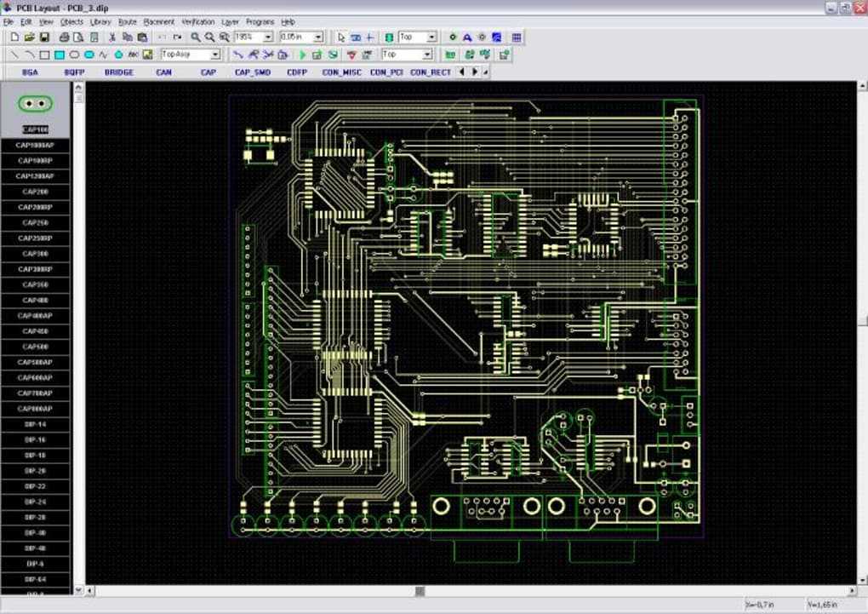Start routing with the green play icon
Screen dimensions: 868x614
pyautogui.click(x=302, y=55)
